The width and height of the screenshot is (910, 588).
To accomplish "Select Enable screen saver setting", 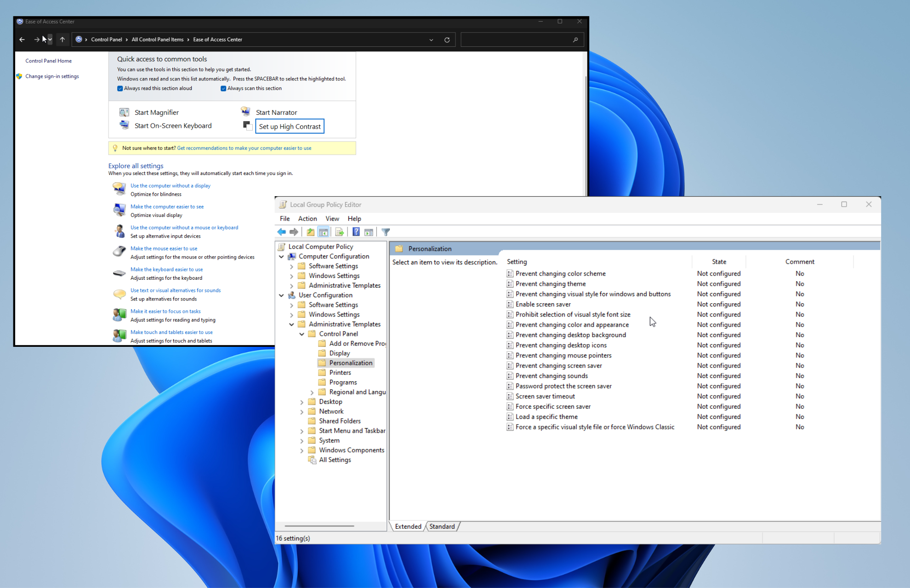I will 543,304.
